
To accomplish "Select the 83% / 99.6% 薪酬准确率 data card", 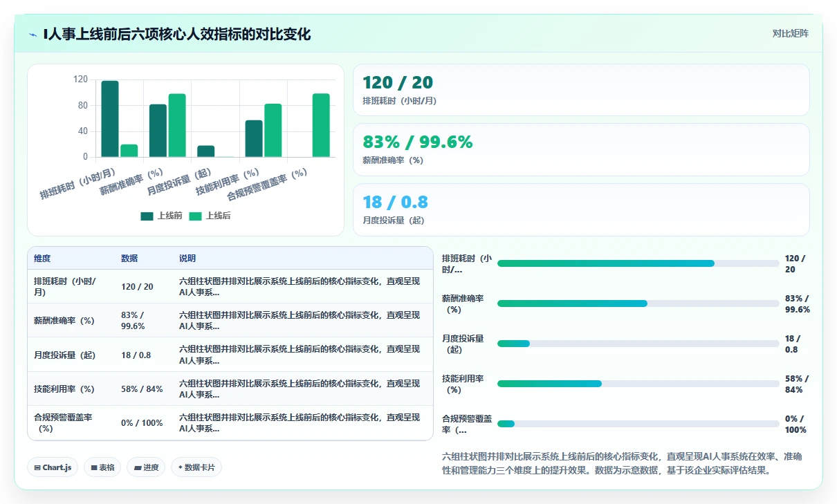I will 581,149.
